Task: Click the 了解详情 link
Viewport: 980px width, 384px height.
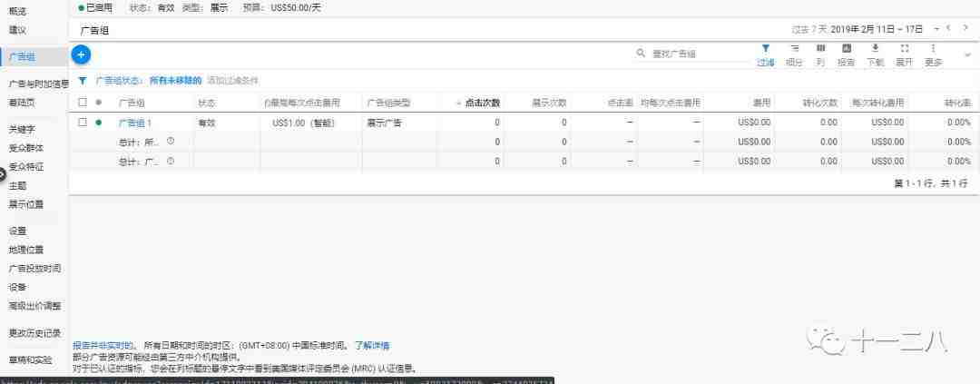Action: (371, 346)
